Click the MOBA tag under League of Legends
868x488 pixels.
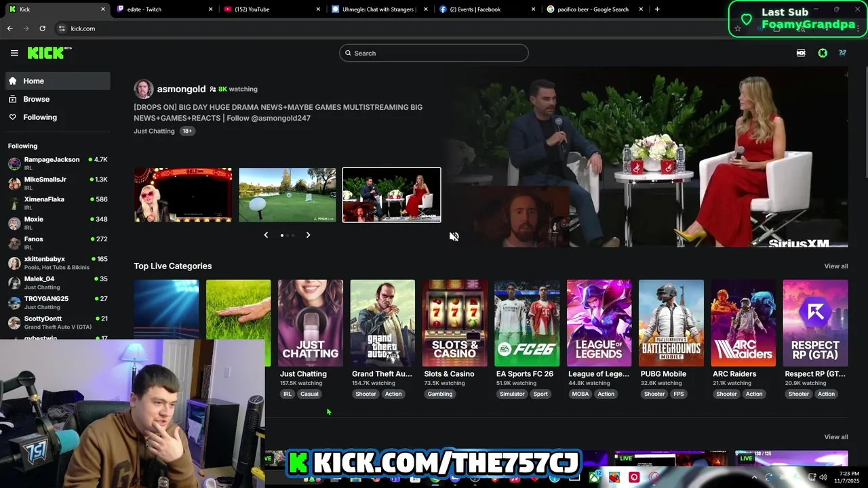[580, 394]
